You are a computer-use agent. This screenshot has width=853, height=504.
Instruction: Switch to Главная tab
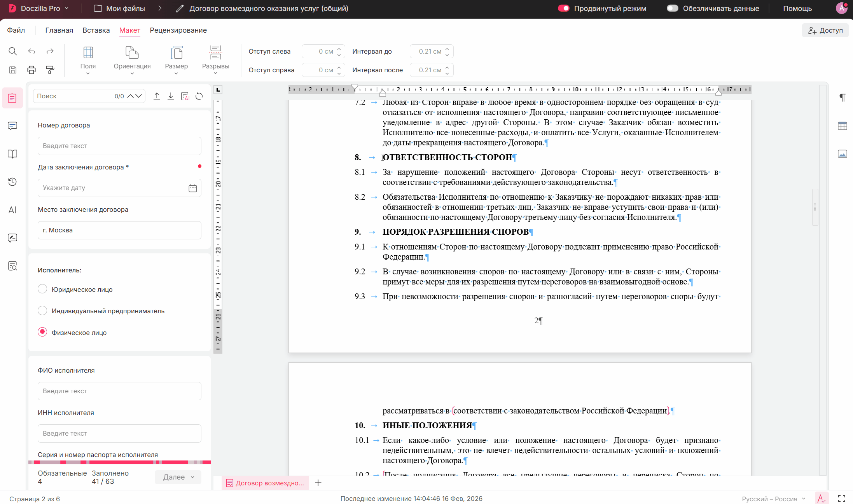[59, 30]
